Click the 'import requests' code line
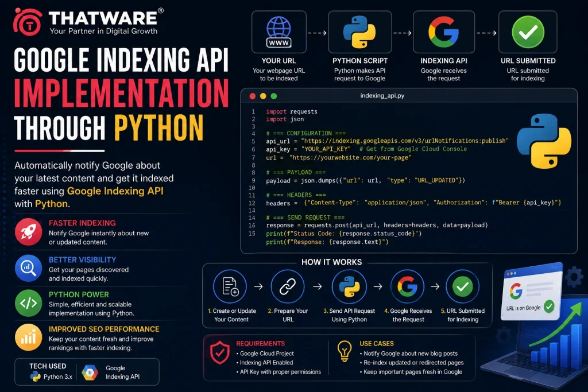The image size is (588, 392). 292,111
